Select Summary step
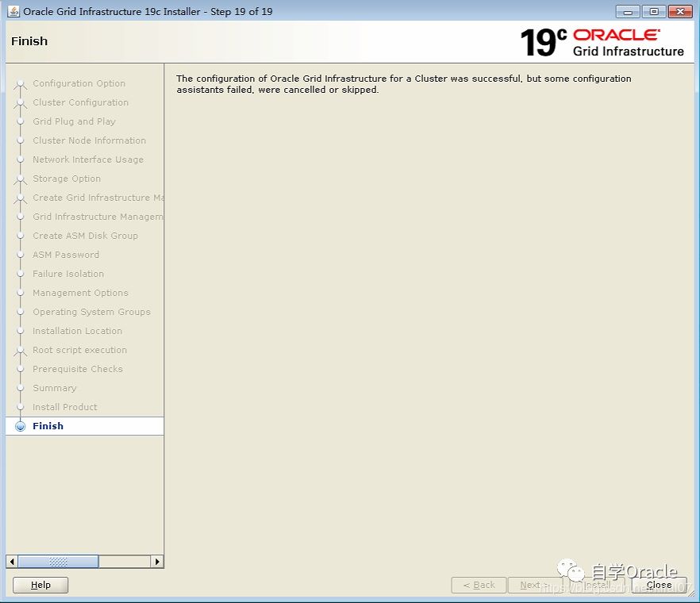 click(55, 388)
